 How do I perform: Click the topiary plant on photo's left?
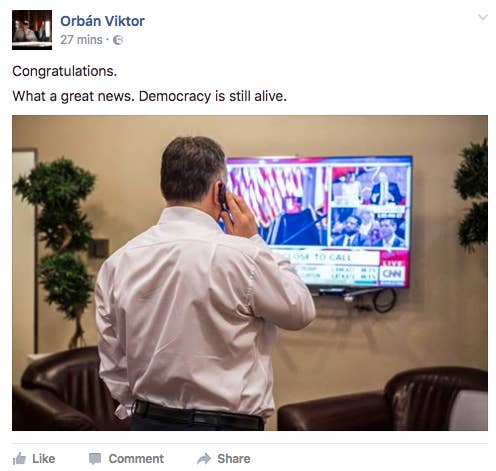[x=58, y=247]
